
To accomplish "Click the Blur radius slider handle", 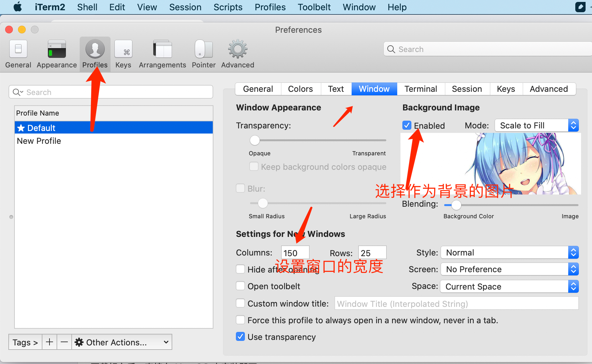I will point(263,203).
